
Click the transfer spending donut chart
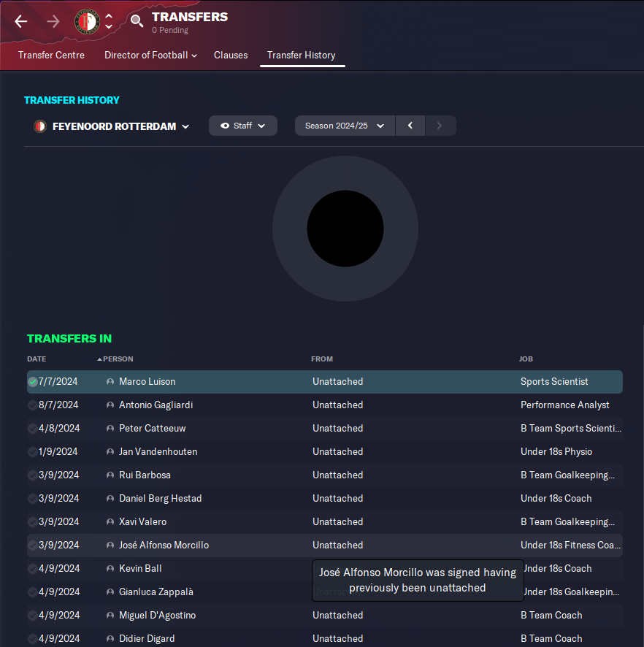point(345,229)
